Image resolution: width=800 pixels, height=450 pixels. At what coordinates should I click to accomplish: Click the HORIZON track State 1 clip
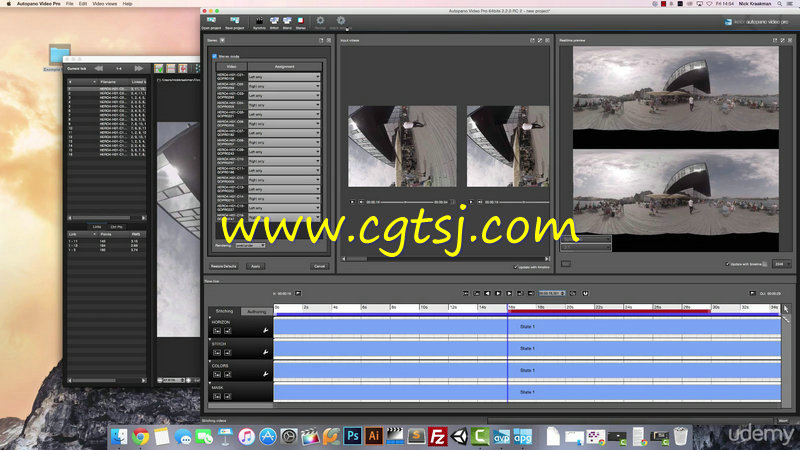click(527, 327)
